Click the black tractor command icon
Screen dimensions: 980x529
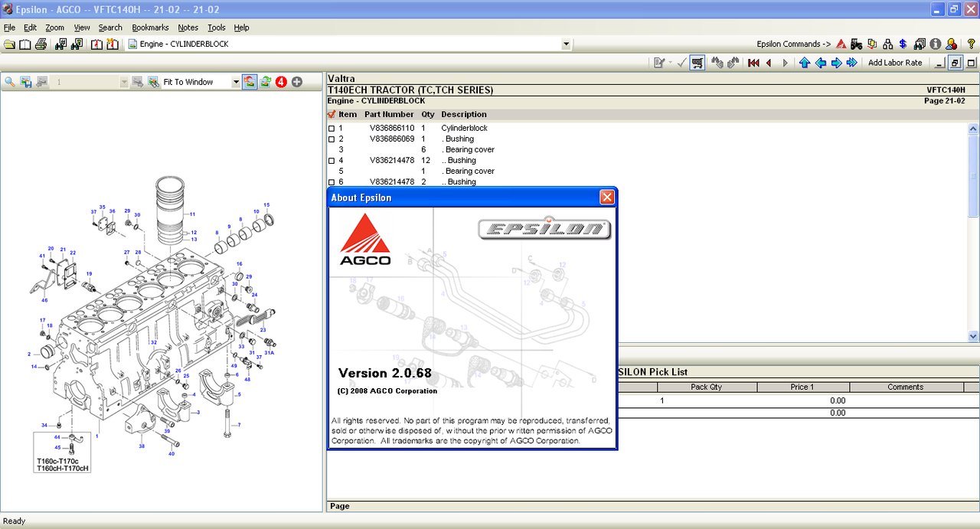point(856,44)
